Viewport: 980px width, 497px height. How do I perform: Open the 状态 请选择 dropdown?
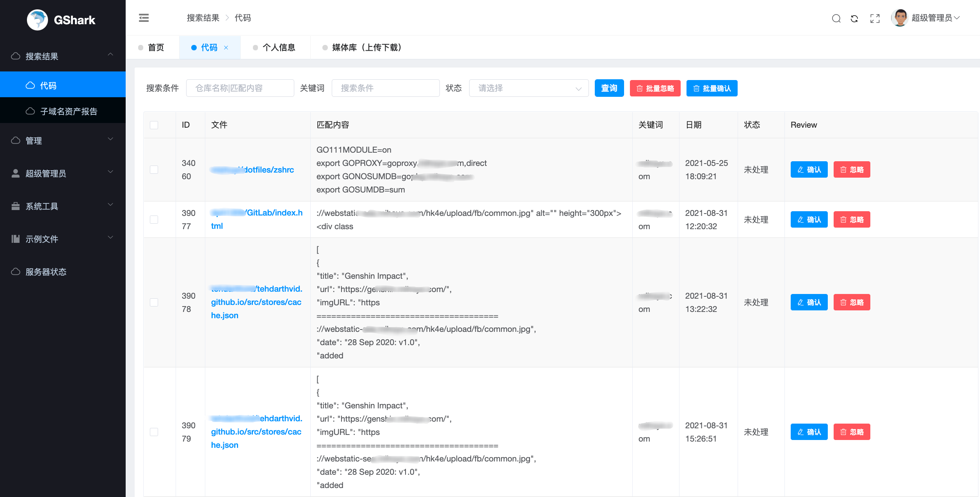(528, 88)
